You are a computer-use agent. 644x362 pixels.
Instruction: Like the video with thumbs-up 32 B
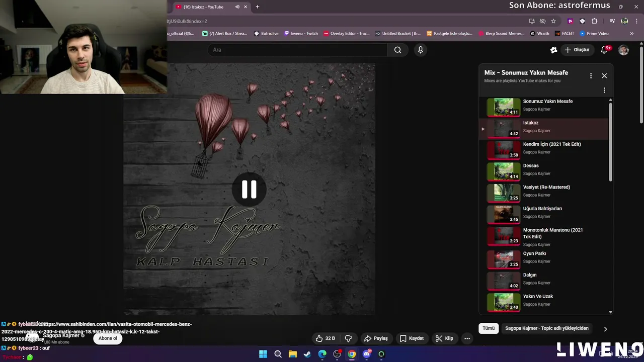tap(325, 338)
